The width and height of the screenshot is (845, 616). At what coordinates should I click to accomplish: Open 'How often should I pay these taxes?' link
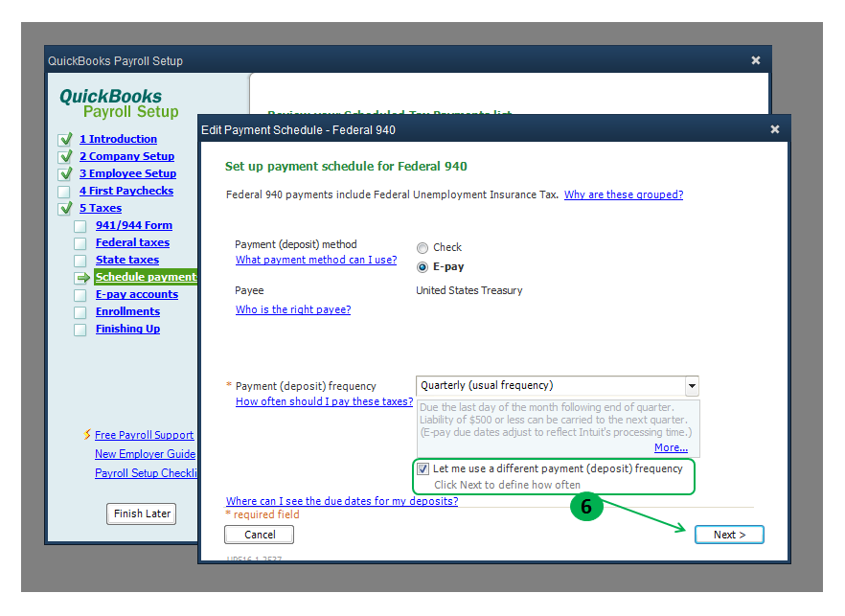click(325, 401)
